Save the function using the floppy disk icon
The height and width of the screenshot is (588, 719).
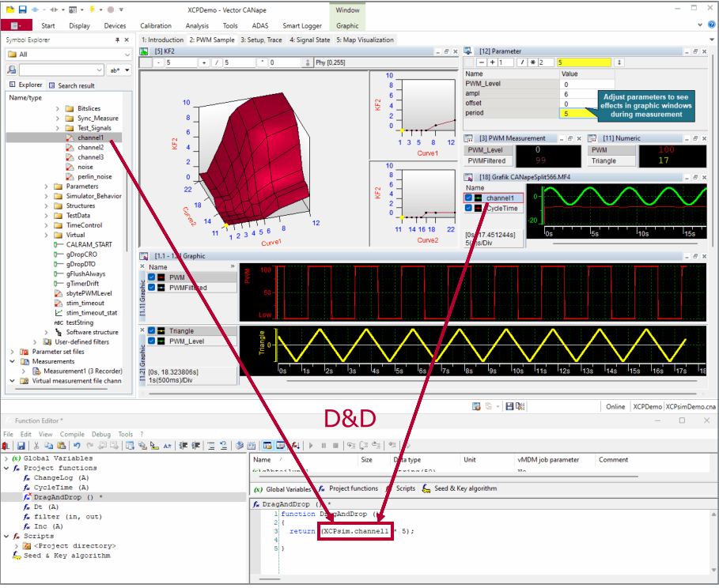21,447
